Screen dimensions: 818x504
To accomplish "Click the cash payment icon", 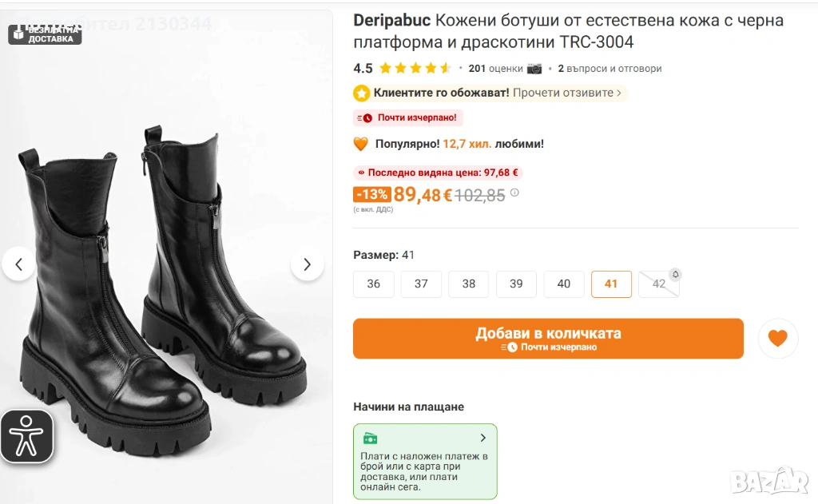I will (371, 439).
